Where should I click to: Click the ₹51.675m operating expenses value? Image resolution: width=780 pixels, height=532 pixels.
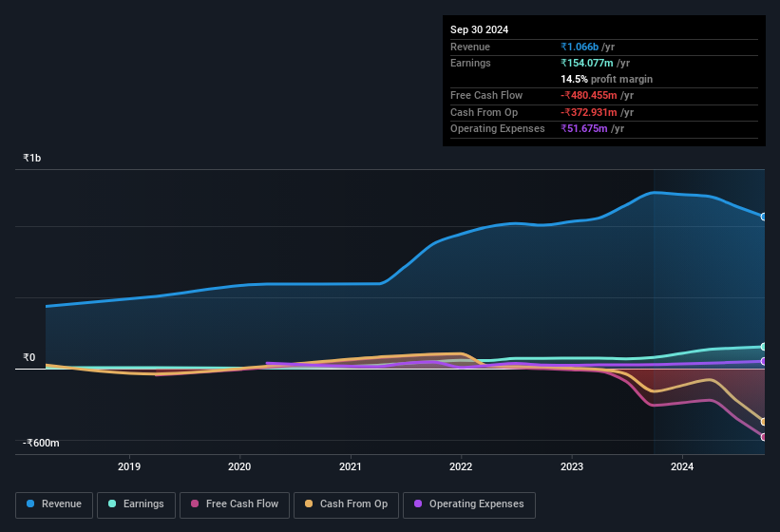584,128
